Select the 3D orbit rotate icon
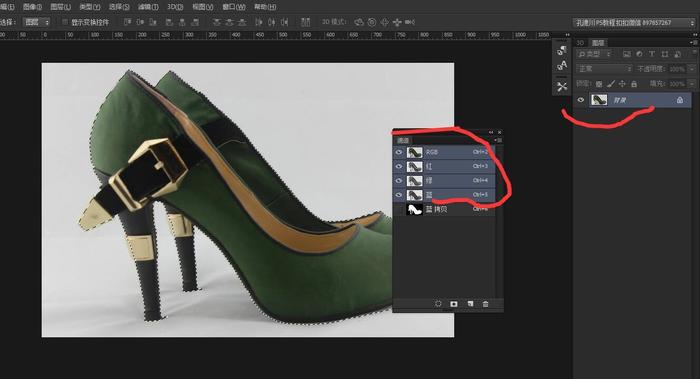The height and width of the screenshot is (379, 700). coord(358,22)
